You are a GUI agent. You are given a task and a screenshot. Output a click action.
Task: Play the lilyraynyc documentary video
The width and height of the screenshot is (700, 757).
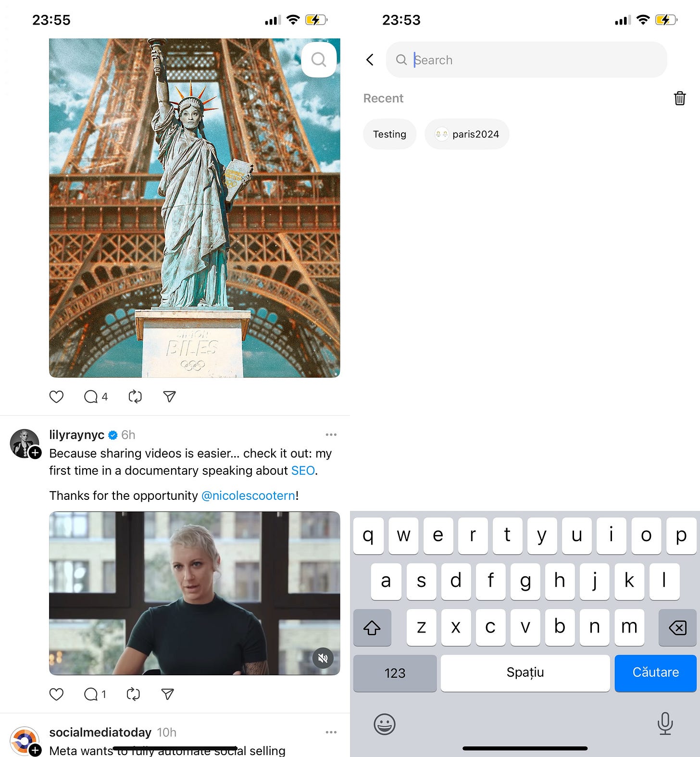[x=195, y=593]
